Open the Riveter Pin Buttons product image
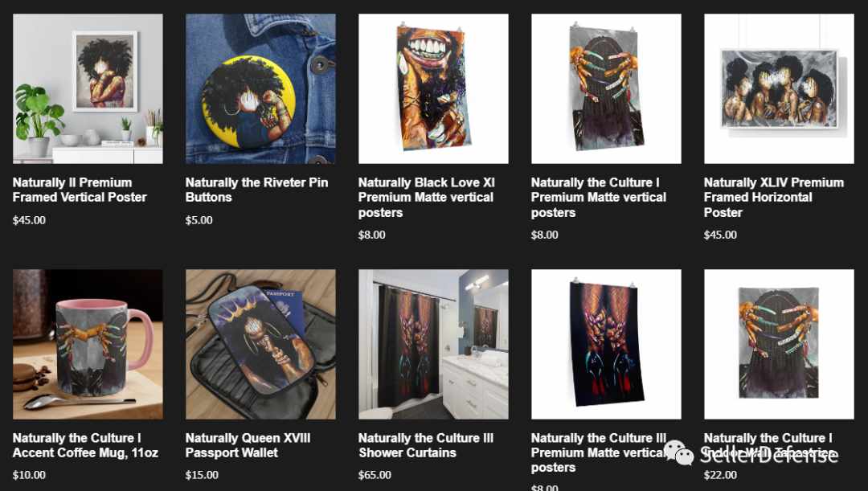This screenshot has width=868, height=491. (260, 88)
